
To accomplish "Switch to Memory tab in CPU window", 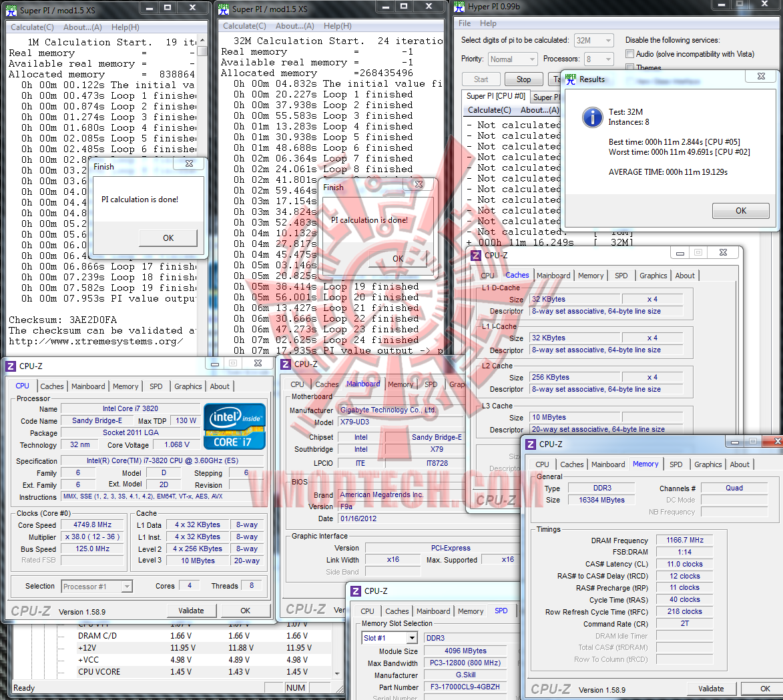I will tap(125, 386).
